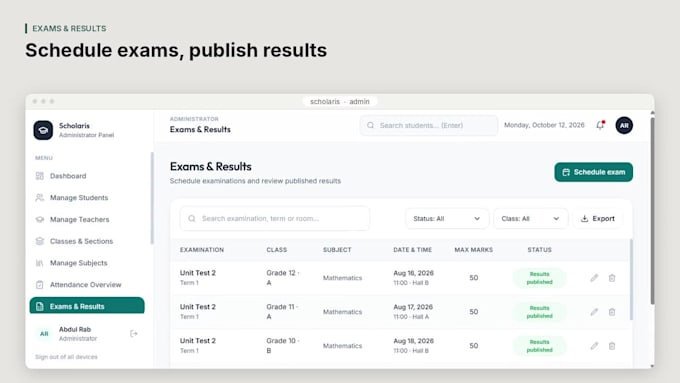Click the Manage Students people icon
Image resolution: width=680 pixels, height=383 pixels.
click(39, 197)
